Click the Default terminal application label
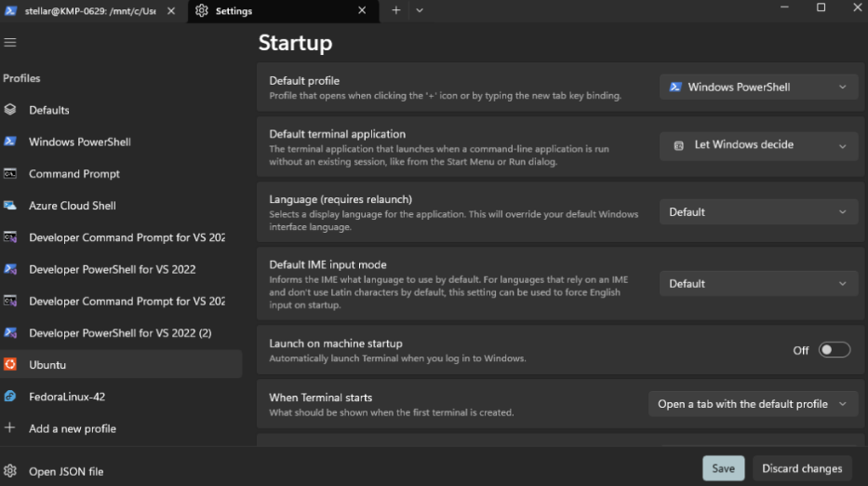 337,134
